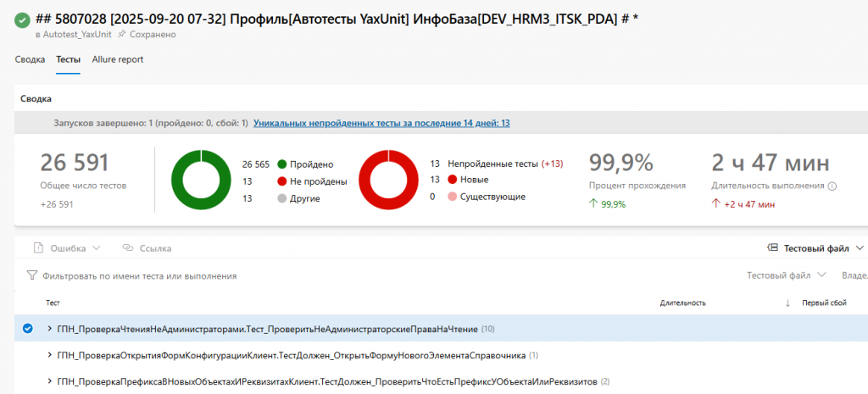Click the sort arrow next to Первый сбой
868x394 pixels.
pyautogui.click(x=787, y=303)
